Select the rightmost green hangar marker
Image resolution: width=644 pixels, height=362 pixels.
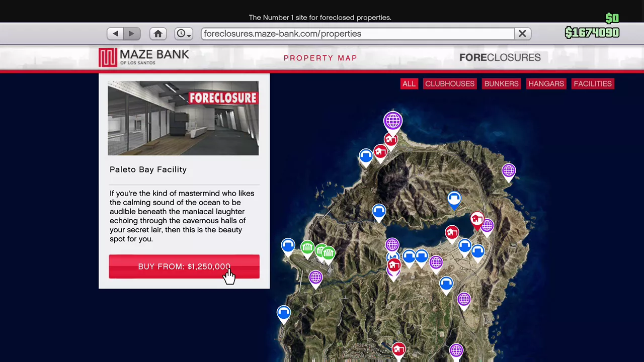329,254
